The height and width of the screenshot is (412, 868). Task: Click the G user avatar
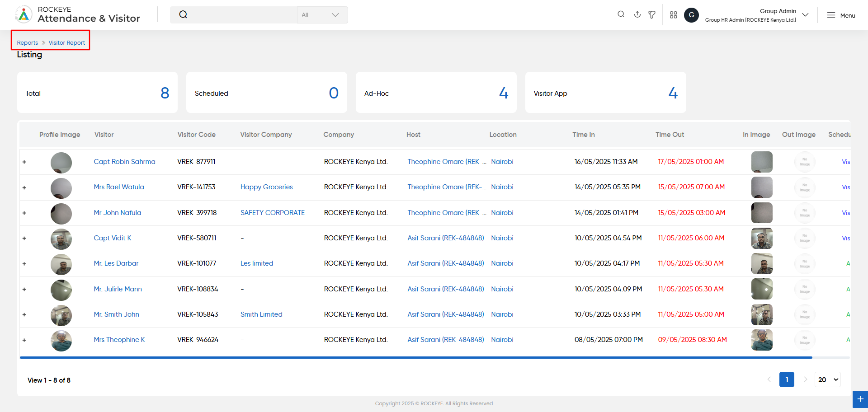click(691, 15)
